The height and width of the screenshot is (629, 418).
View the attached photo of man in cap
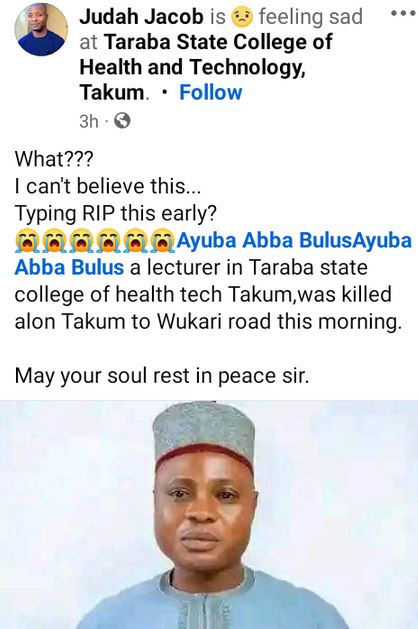(x=209, y=515)
